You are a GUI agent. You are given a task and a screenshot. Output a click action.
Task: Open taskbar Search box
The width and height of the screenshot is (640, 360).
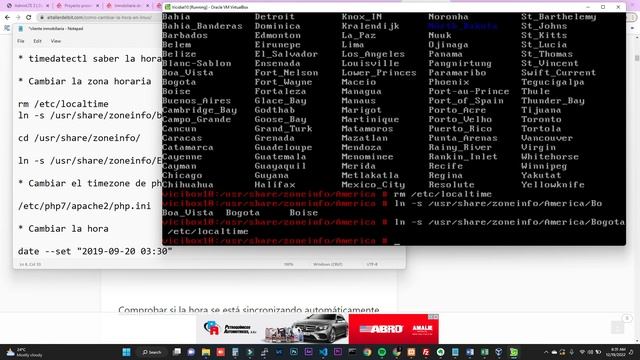coord(151,352)
